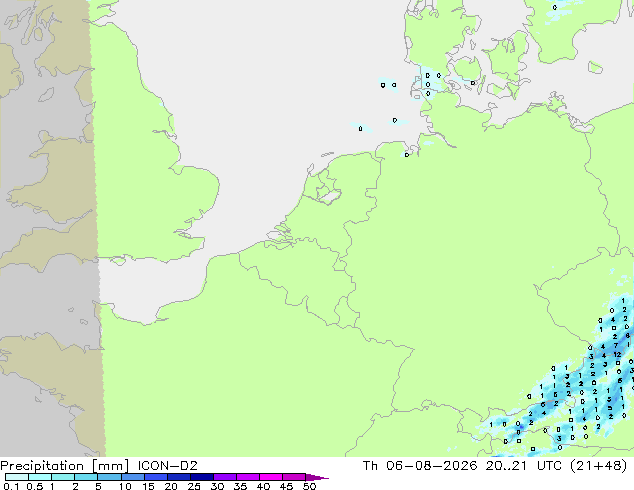Click the 1–2 mm legend color swatch
Screen dimensions: 634x490
63,477
